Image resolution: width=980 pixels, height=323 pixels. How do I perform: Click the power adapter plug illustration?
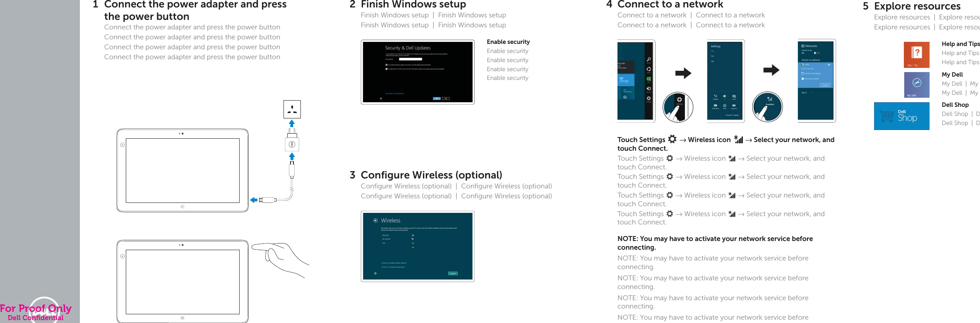click(292, 140)
